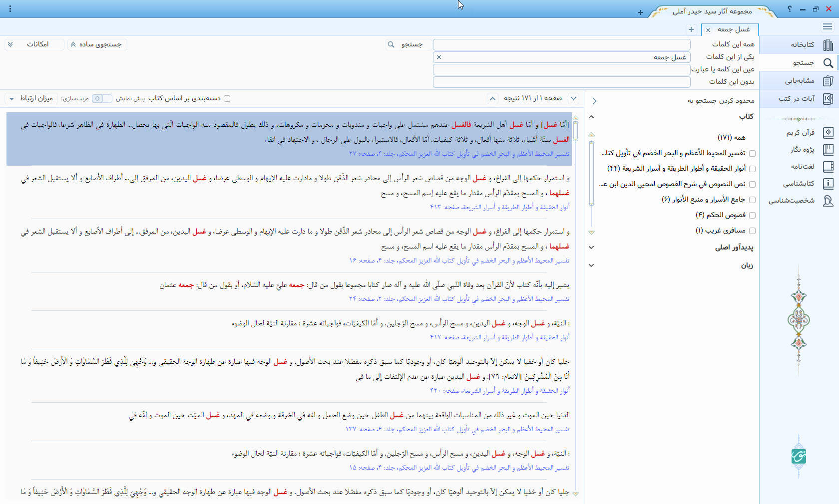This screenshot has width=839, height=504.
Task: Select the highlighted first search result
Action: click(289, 139)
